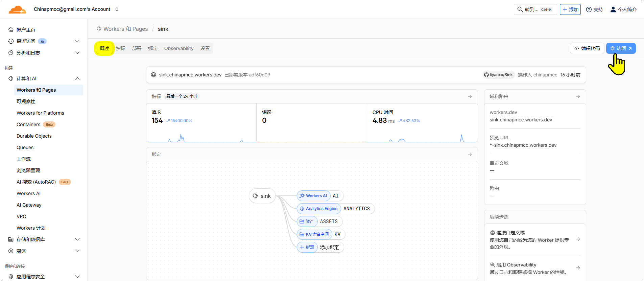Expand the Recent visits section chevron
The image size is (644, 281).
[x=77, y=41]
